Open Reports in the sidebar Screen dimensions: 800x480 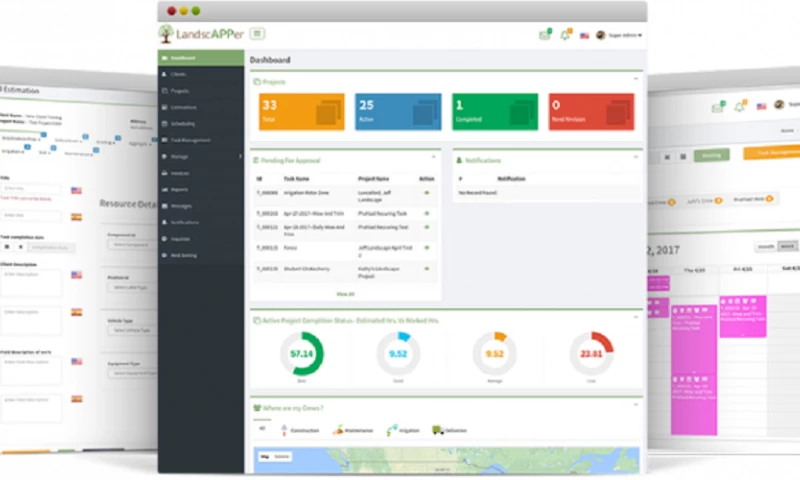click(201, 189)
